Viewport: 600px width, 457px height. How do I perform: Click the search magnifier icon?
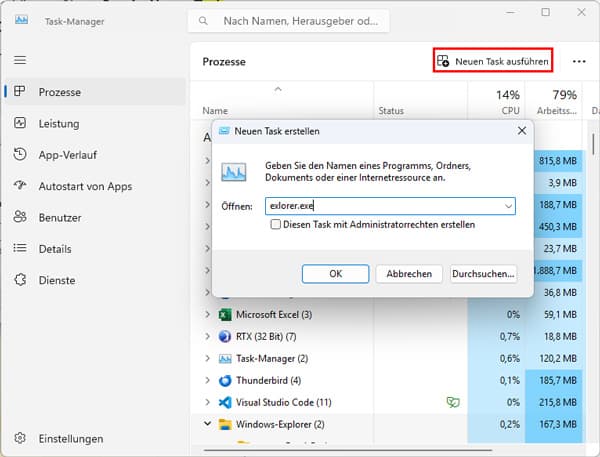pos(203,21)
